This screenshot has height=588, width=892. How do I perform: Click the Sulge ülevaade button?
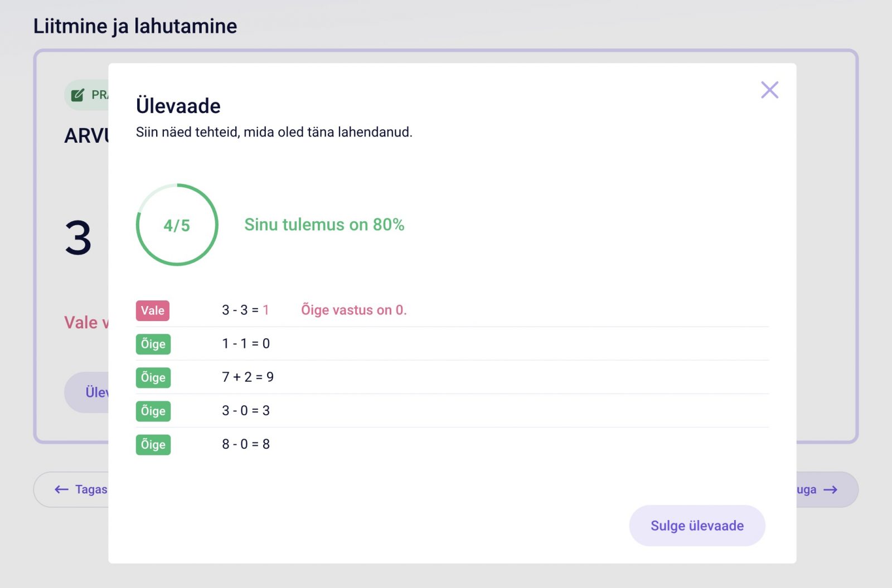click(697, 526)
